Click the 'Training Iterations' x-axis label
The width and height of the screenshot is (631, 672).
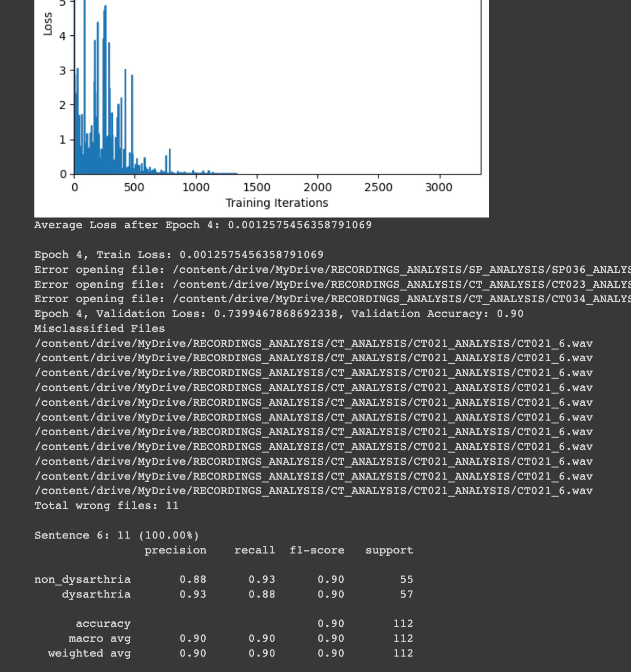point(277,203)
